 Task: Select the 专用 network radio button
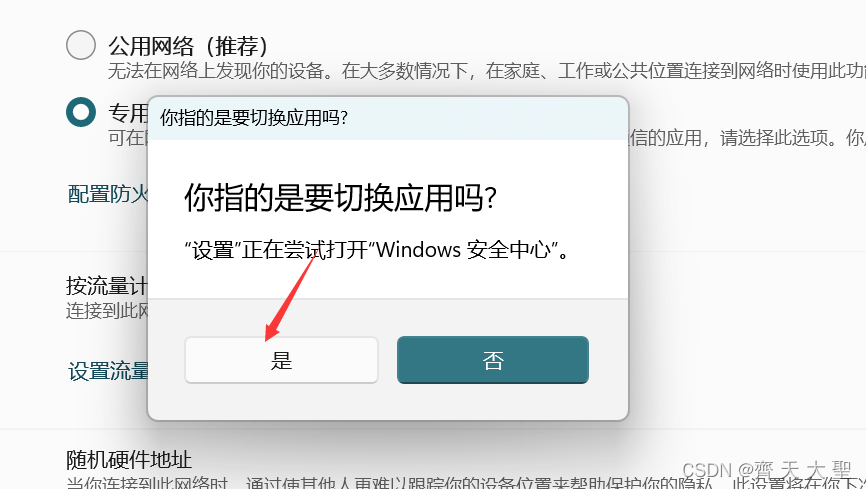coord(81,112)
